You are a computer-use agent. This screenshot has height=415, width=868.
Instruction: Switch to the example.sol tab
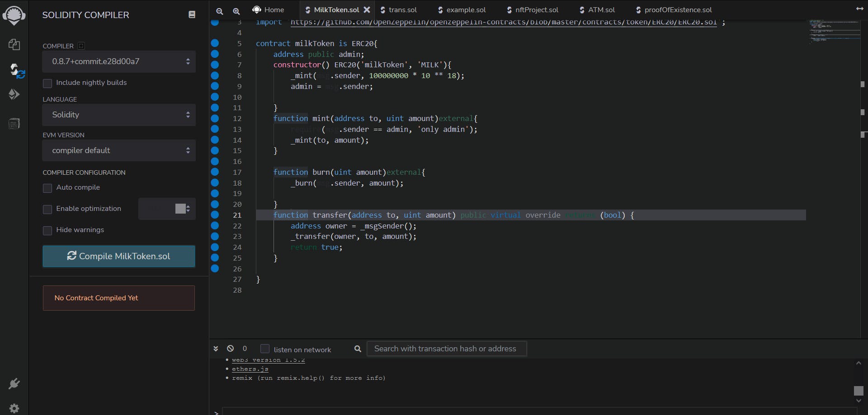click(462, 9)
